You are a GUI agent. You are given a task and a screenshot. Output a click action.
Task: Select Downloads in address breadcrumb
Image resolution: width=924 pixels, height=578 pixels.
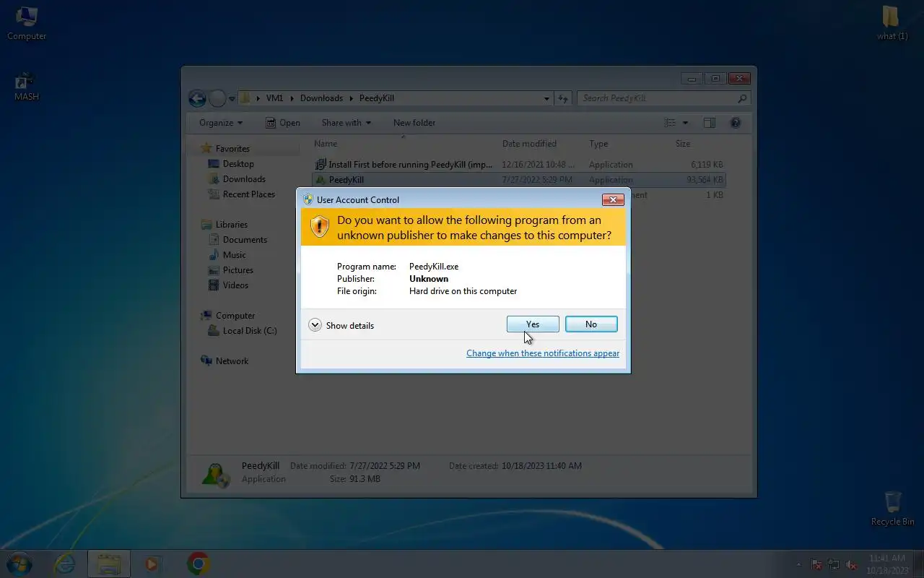[321, 98]
